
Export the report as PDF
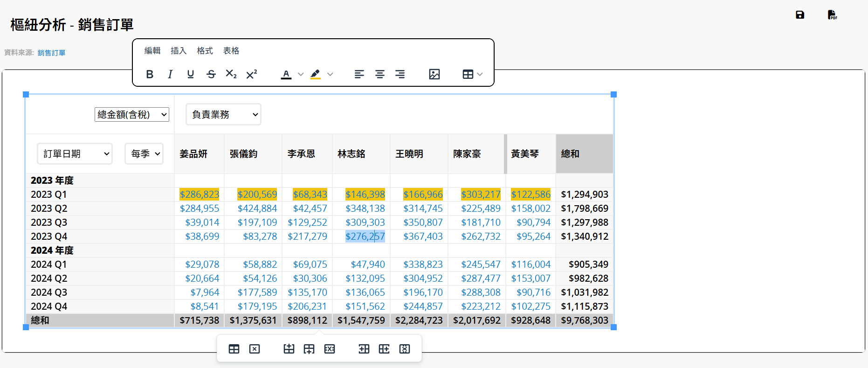[x=832, y=15]
